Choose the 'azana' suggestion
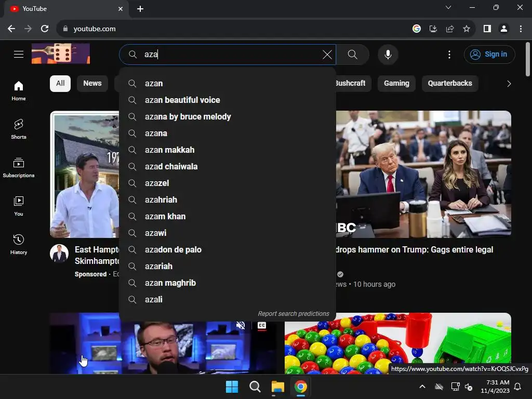 [228, 134]
